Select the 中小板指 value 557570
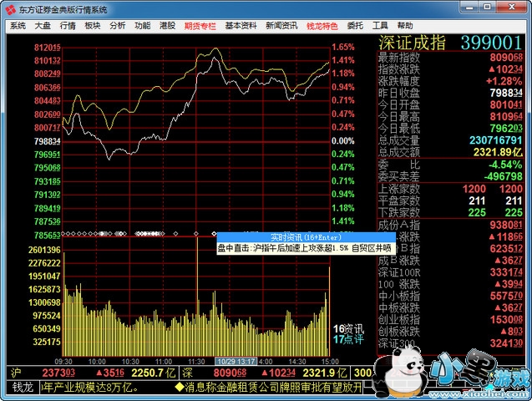 [x=506, y=297]
